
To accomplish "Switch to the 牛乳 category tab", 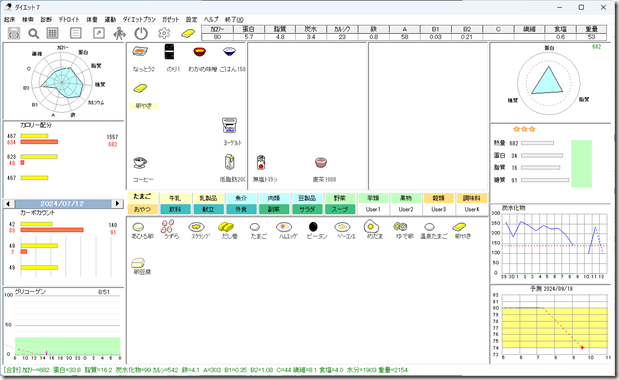I will pos(175,198).
